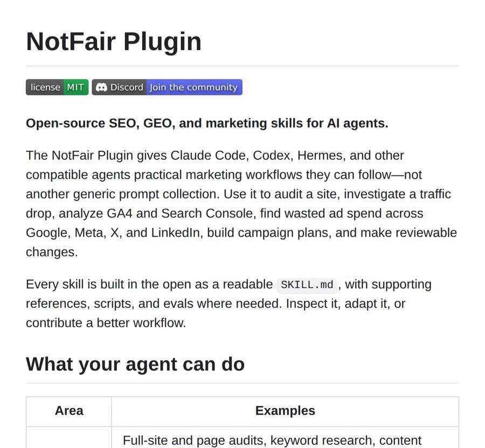Click the green MIT badge segment
Viewport: 485px width, 448px height.
76,87
